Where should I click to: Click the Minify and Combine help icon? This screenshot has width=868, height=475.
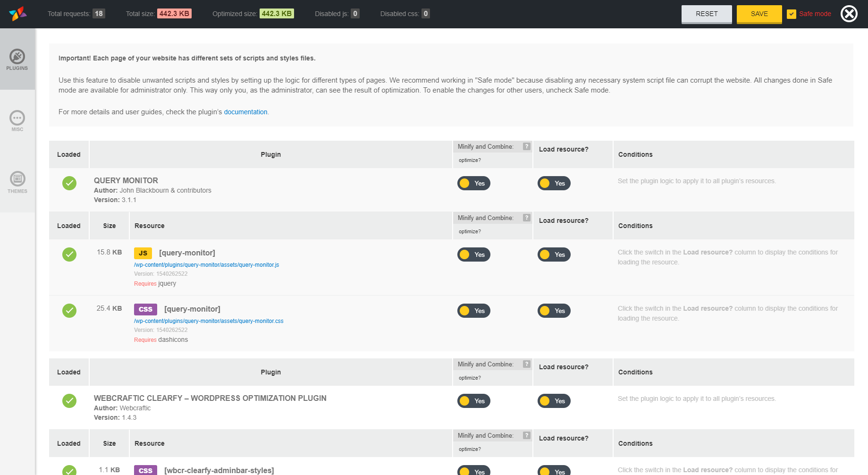click(x=527, y=147)
